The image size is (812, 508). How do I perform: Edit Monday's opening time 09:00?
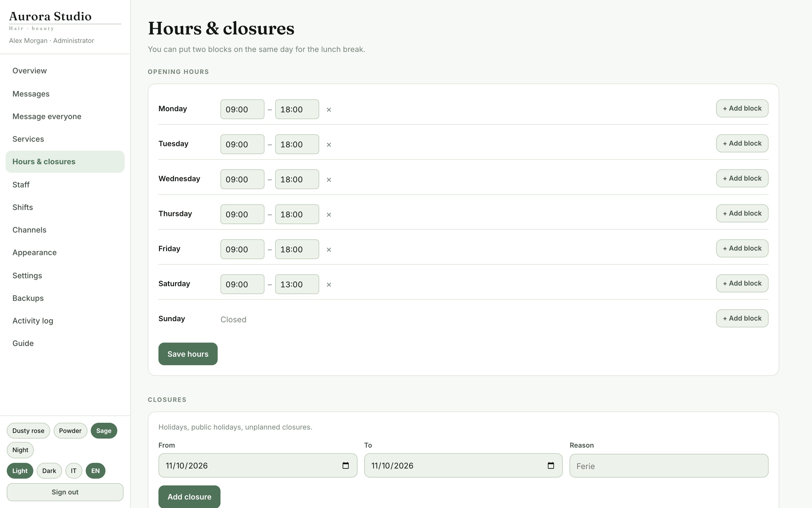point(242,109)
